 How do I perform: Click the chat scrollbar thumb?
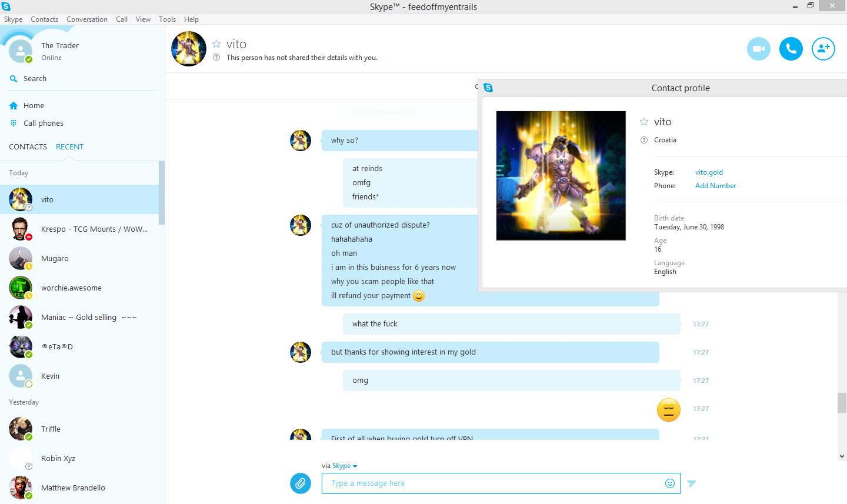(842, 403)
